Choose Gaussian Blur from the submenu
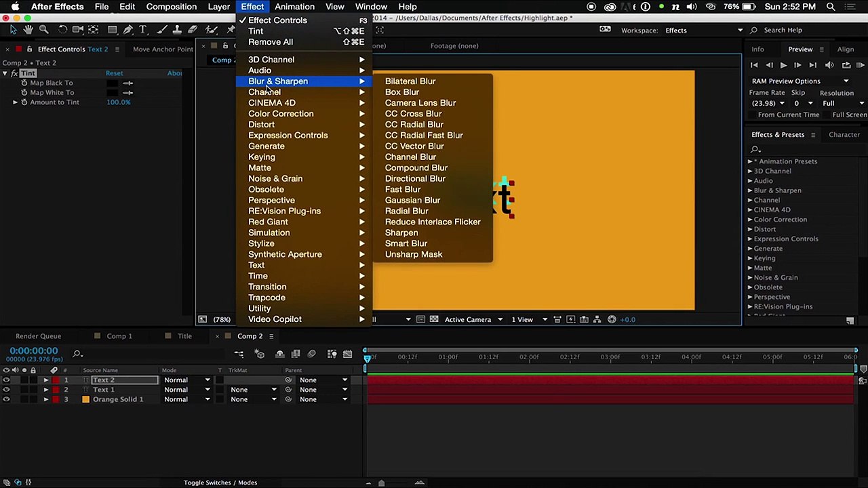This screenshot has width=868, height=488. (412, 200)
